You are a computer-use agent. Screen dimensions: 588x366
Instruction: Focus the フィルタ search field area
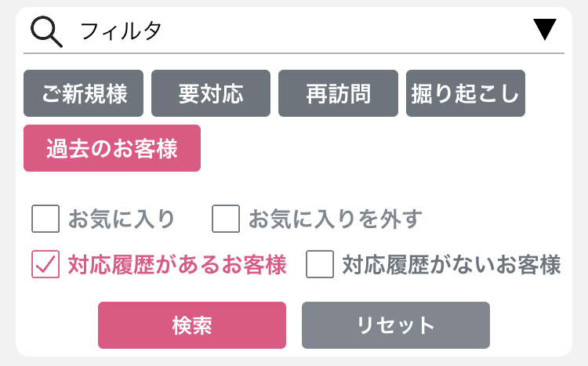click(294, 31)
